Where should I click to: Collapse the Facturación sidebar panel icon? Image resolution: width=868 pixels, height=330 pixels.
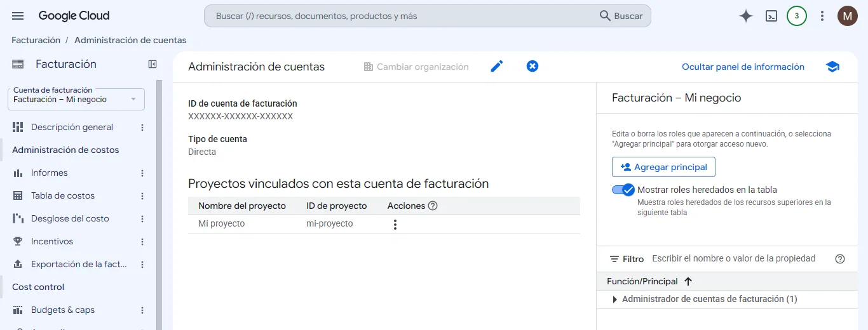[153, 64]
